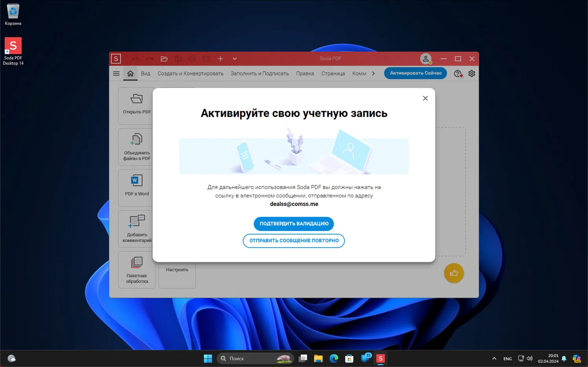The width and height of the screenshot is (588, 367).
Task: Open network status tray icon
Action: (521, 358)
